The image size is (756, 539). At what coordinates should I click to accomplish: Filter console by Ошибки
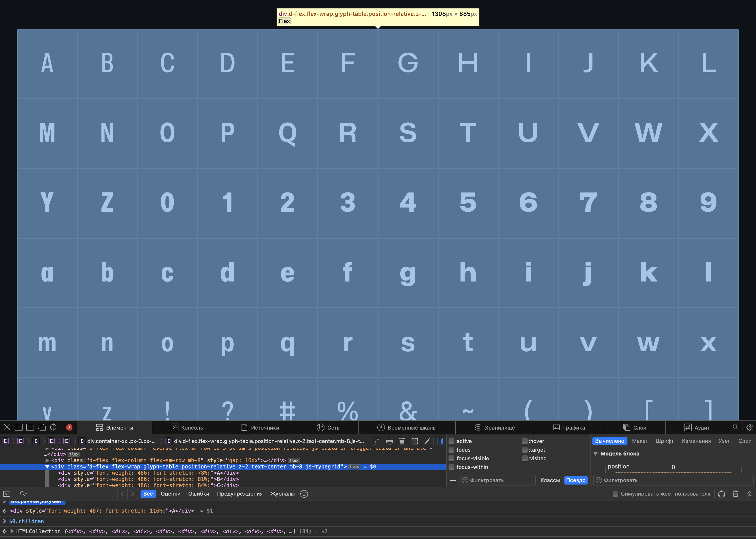pyautogui.click(x=198, y=494)
